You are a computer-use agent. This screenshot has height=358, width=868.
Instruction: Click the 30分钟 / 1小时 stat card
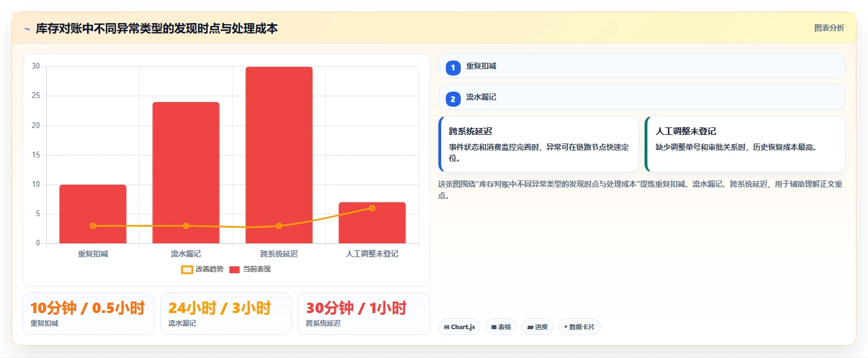click(x=364, y=314)
